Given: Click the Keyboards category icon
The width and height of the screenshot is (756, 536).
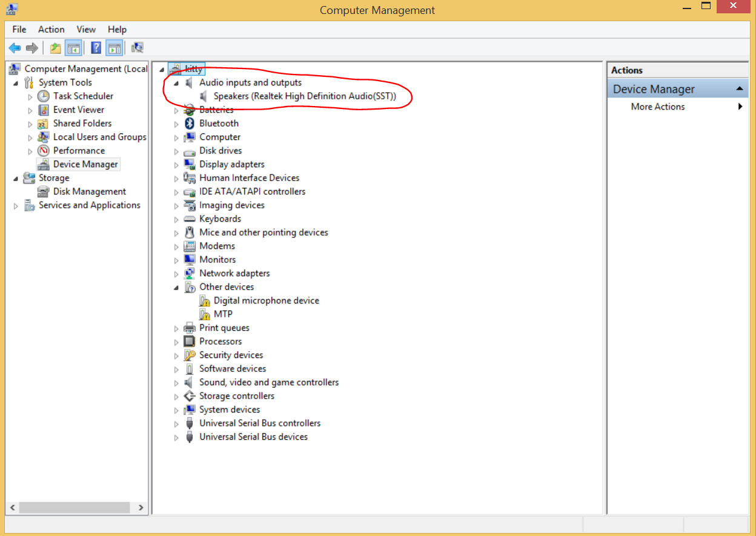Looking at the screenshot, I should pyautogui.click(x=190, y=219).
